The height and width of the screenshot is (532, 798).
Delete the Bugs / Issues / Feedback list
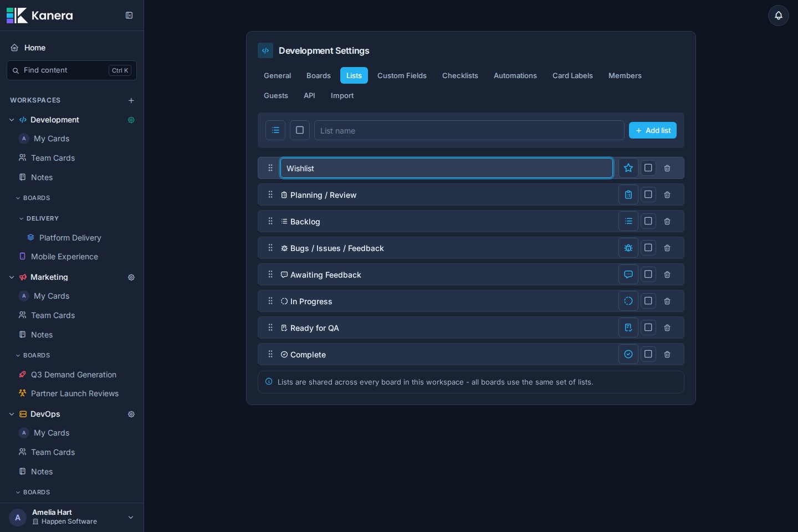click(x=667, y=248)
